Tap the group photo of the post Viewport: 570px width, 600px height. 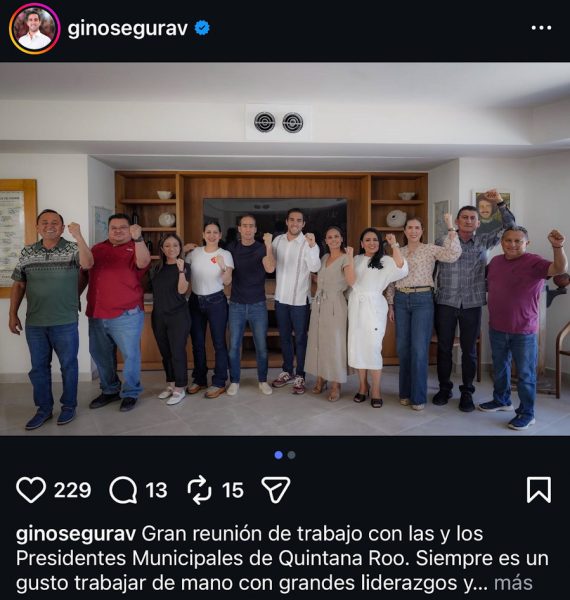click(x=285, y=249)
